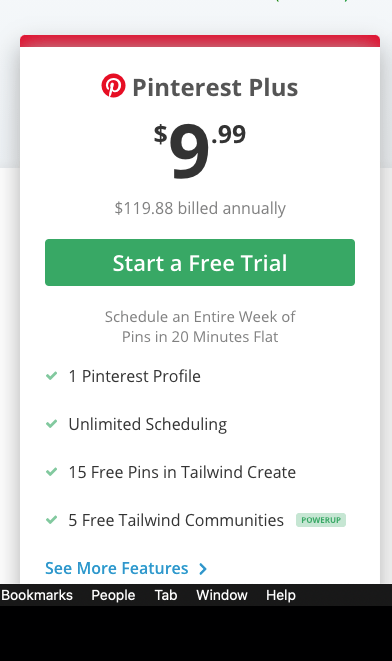The image size is (392, 661).
Task: Click the checkmark beside Unlimited Scheduling
Action: pyautogui.click(x=51, y=424)
